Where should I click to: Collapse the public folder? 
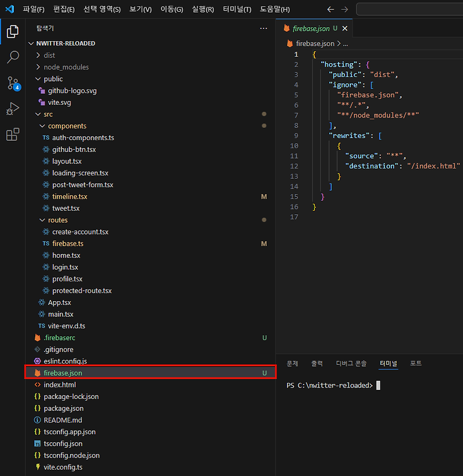click(38, 79)
